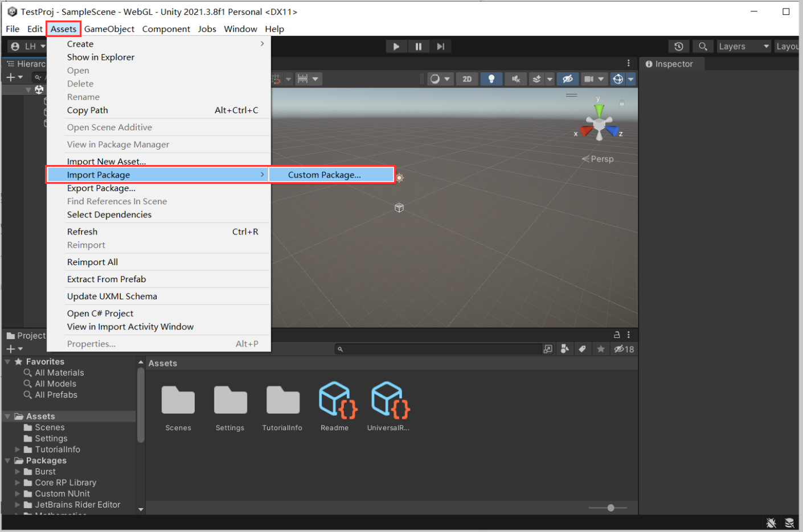Click the Pause button
This screenshot has width=803, height=532.
click(419, 47)
